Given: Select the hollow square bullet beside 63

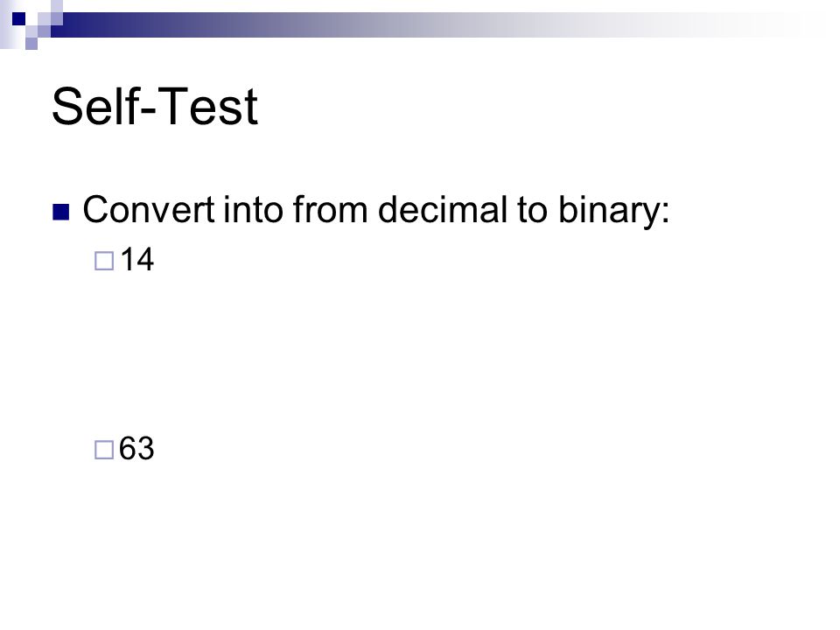Looking at the screenshot, I should 104,450.
